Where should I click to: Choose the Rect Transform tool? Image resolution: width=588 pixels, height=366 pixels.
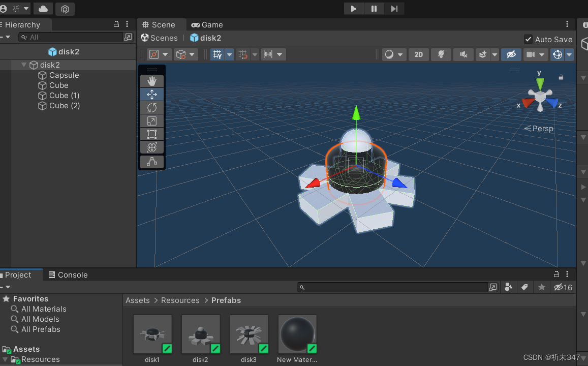coord(151,134)
